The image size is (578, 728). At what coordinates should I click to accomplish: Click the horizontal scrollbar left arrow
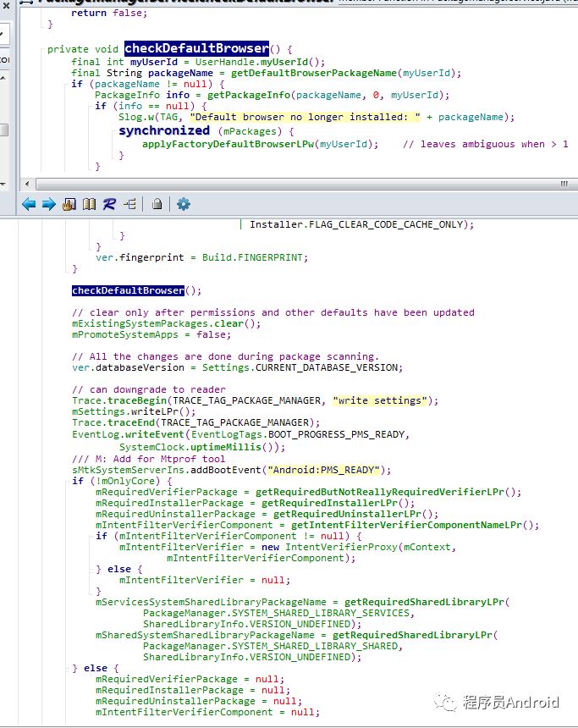27,184
